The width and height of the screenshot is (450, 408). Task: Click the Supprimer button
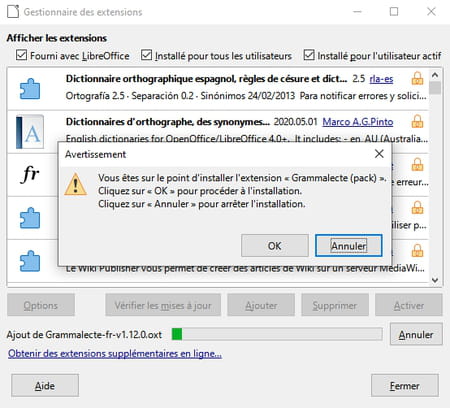[335, 305]
